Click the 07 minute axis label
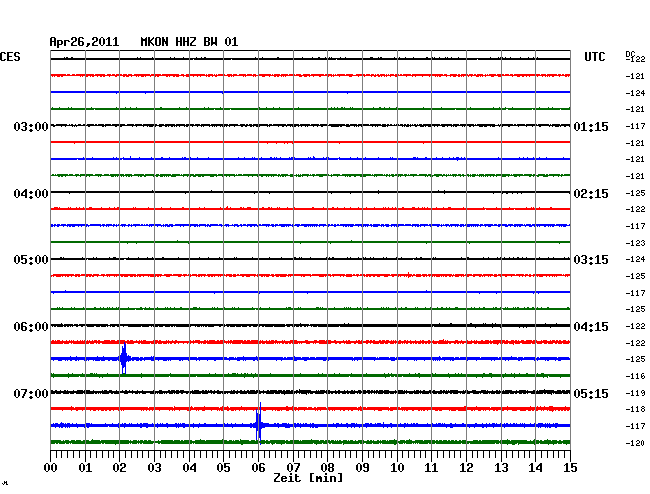Image resolution: width=650 pixels, height=494 pixels. [293, 467]
